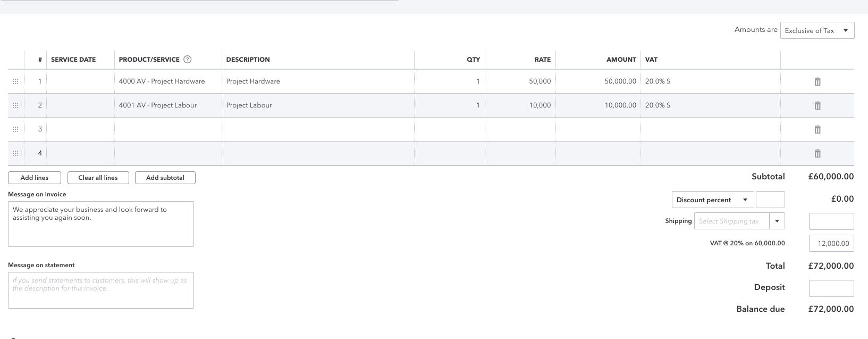Screen dimensions: 868x339
Task: Click the trash icon on line 4
Action: coord(817,153)
